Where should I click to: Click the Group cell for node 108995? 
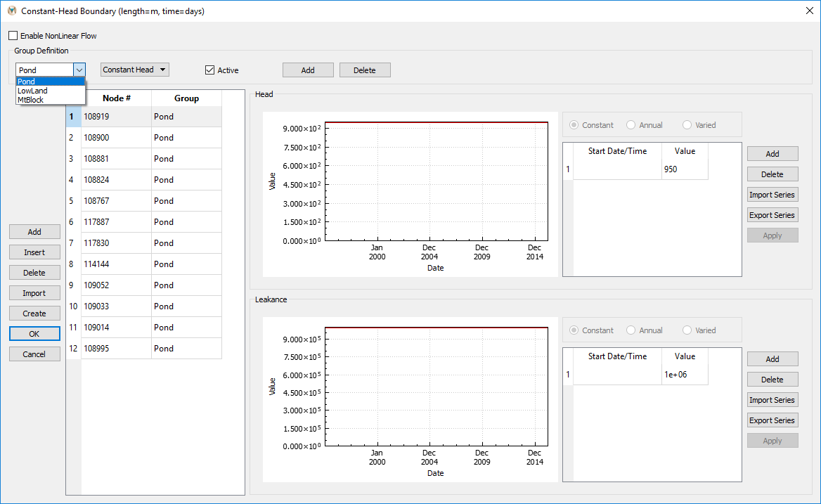coord(186,349)
